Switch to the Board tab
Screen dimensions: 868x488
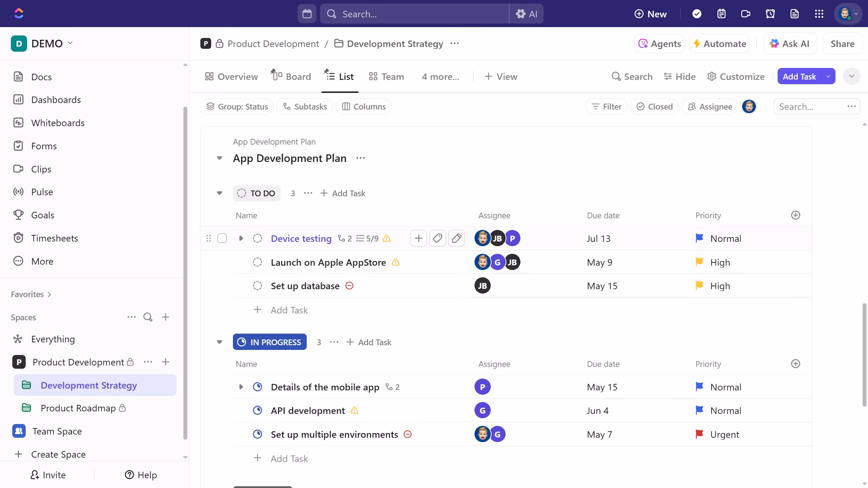click(291, 76)
